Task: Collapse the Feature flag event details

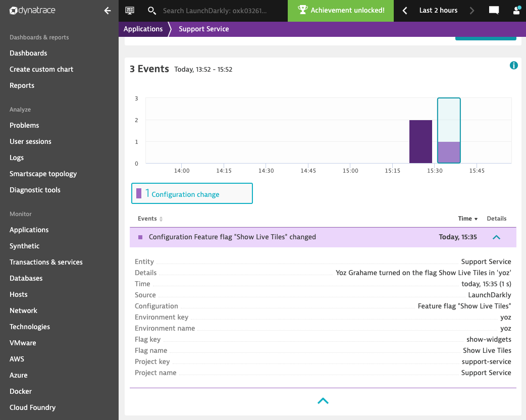Action: (496, 237)
